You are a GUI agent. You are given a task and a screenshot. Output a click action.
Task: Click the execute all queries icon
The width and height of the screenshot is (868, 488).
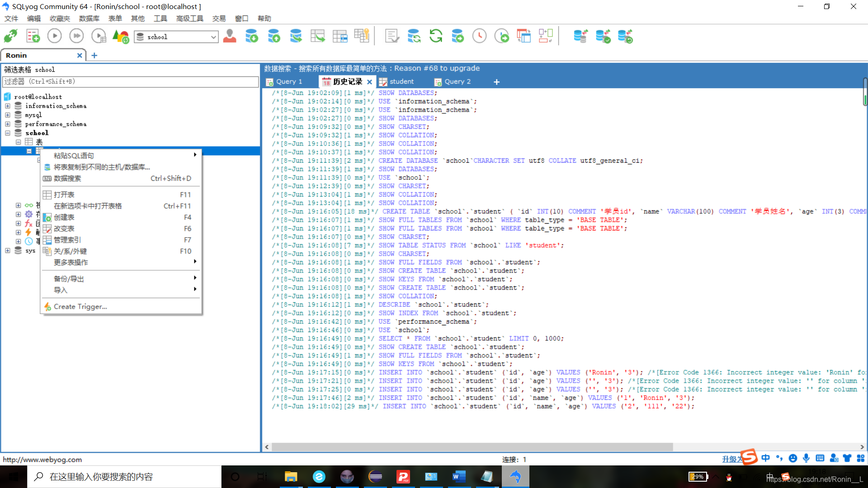click(76, 36)
